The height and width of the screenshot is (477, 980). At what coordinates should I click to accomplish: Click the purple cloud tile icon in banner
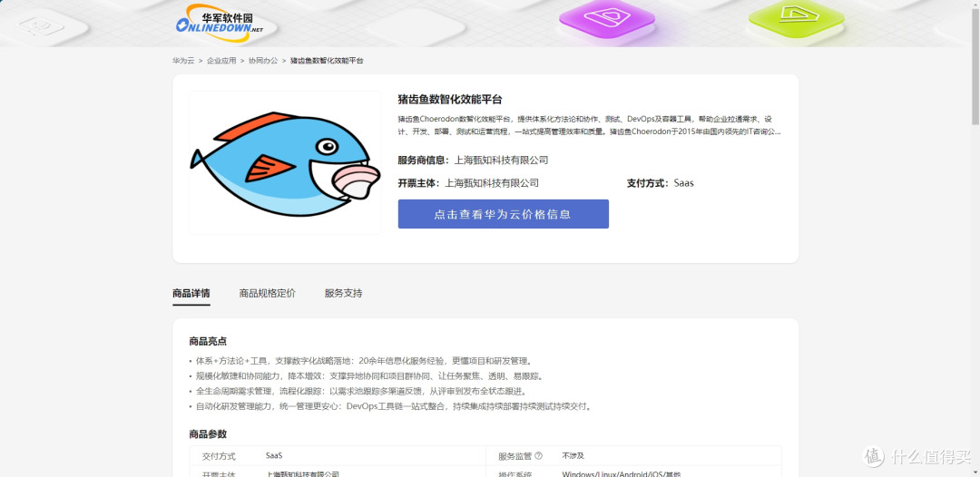coord(606,18)
